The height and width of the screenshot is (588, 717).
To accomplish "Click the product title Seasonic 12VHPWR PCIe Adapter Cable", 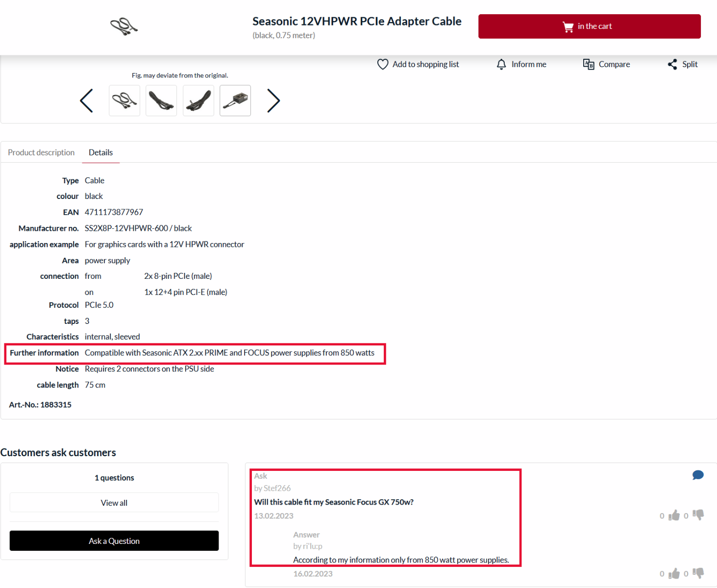I will (357, 22).
